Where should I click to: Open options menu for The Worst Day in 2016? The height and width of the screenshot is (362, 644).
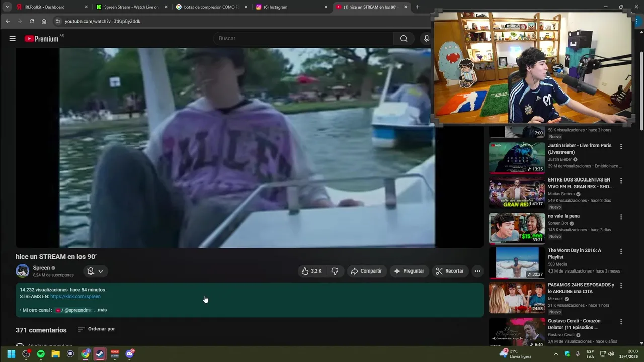(621, 251)
